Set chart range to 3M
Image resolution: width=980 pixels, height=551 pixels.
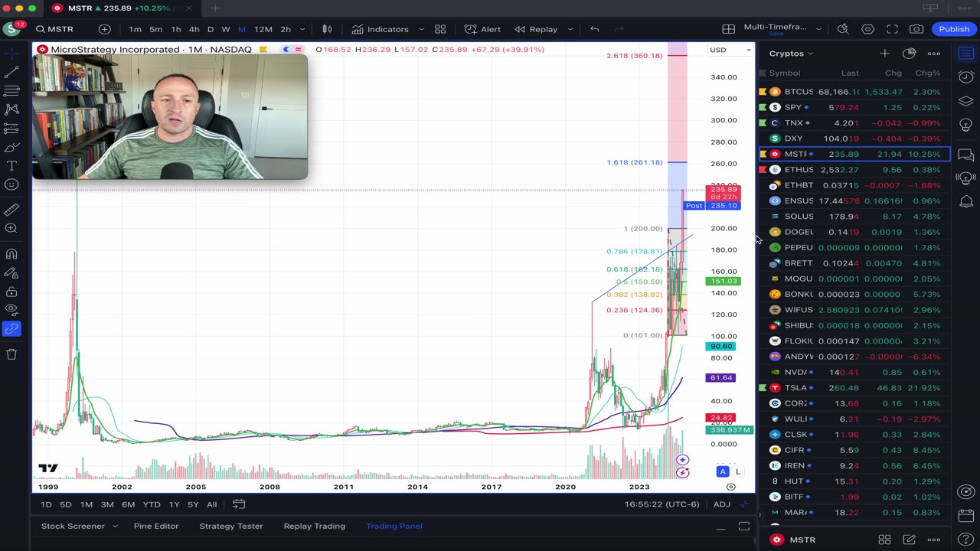(x=107, y=504)
